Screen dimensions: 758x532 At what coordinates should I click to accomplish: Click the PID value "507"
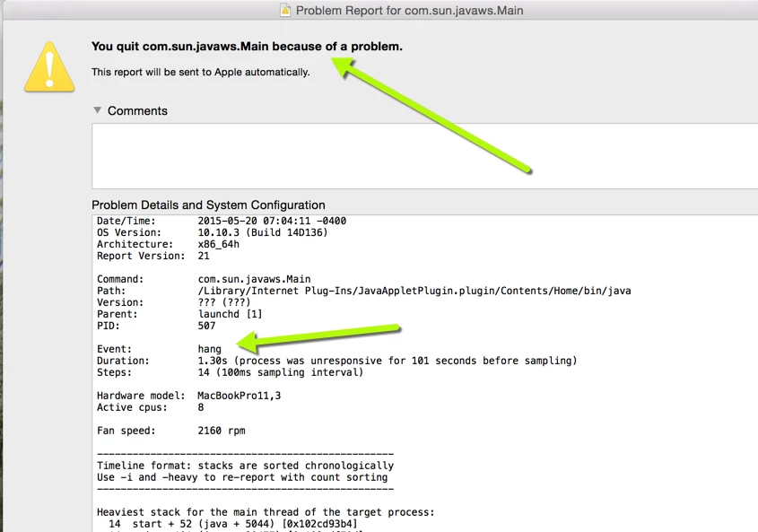[206, 326]
